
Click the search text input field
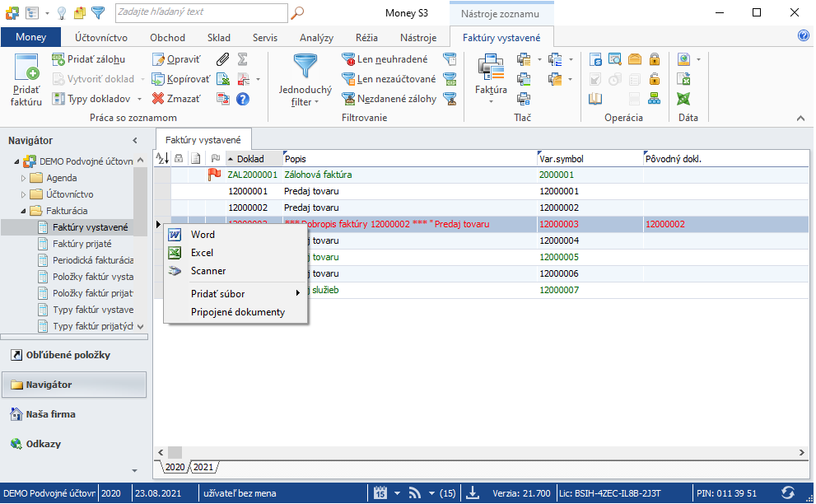200,12
